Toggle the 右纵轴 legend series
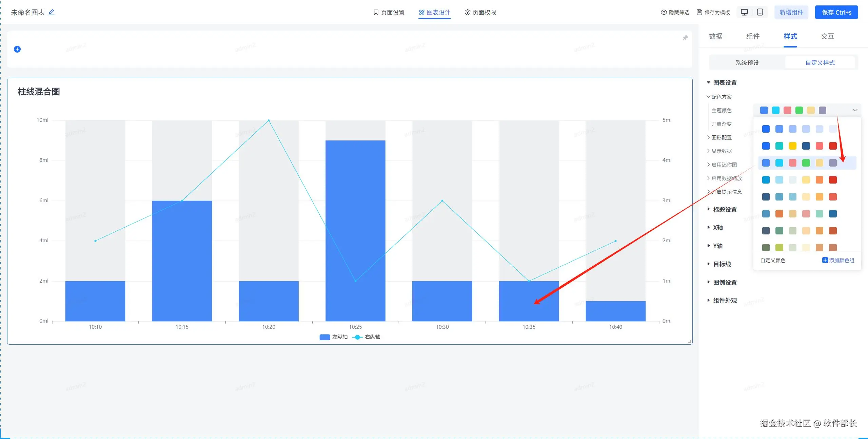Viewport: 868px width, 439px height. (x=367, y=337)
